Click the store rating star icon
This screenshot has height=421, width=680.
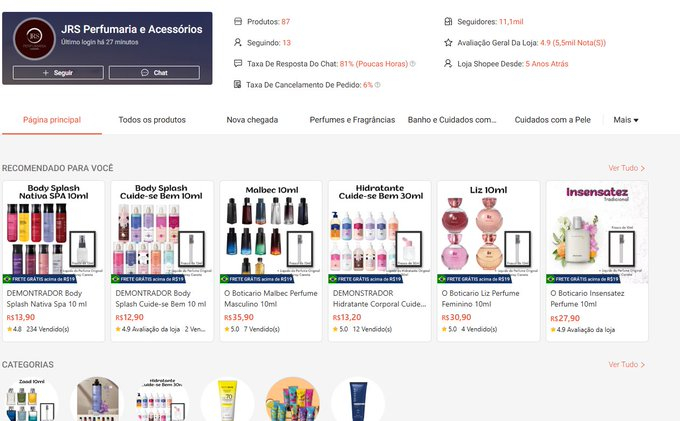[448, 42]
